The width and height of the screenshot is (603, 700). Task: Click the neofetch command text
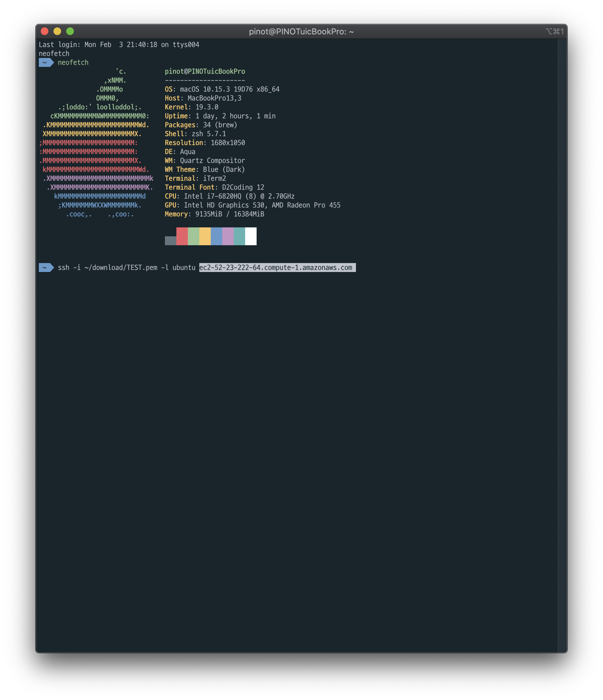click(x=73, y=62)
